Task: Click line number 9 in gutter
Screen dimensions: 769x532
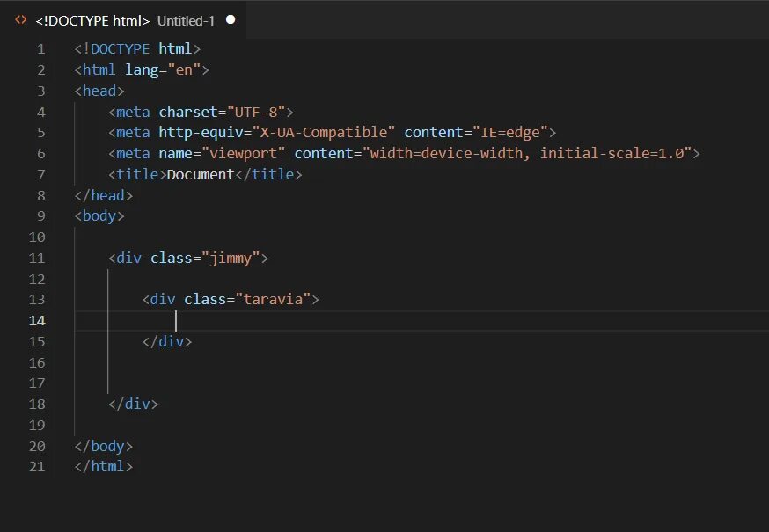Action: [x=40, y=216]
